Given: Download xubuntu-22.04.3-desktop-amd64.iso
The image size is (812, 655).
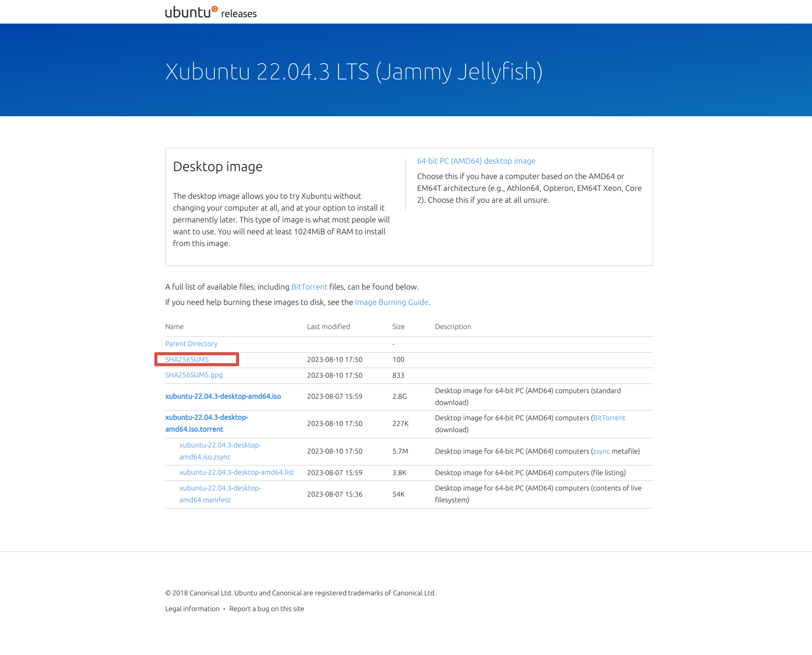Looking at the screenshot, I should point(223,396).
